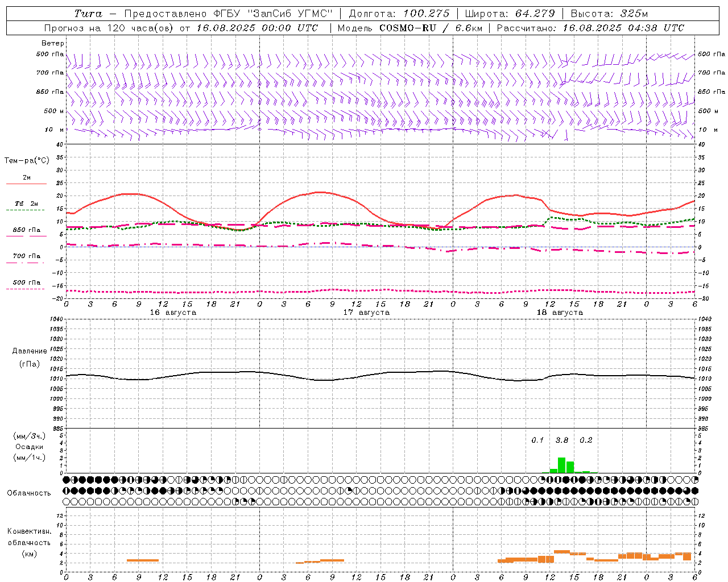The height and width of the screenshot is (582, 728).
Task: Click the dotted pink legend line under legend "500 гПа"
Action: (x=25, y=289)
